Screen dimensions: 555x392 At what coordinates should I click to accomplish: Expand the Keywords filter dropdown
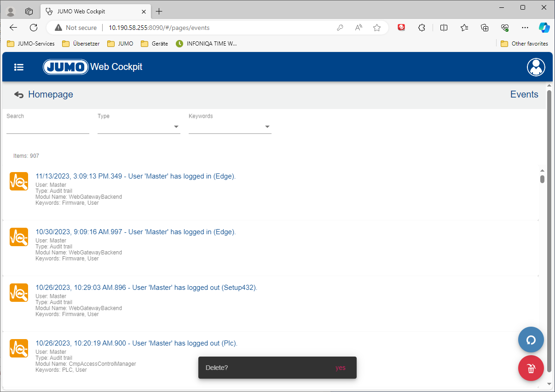230,127
